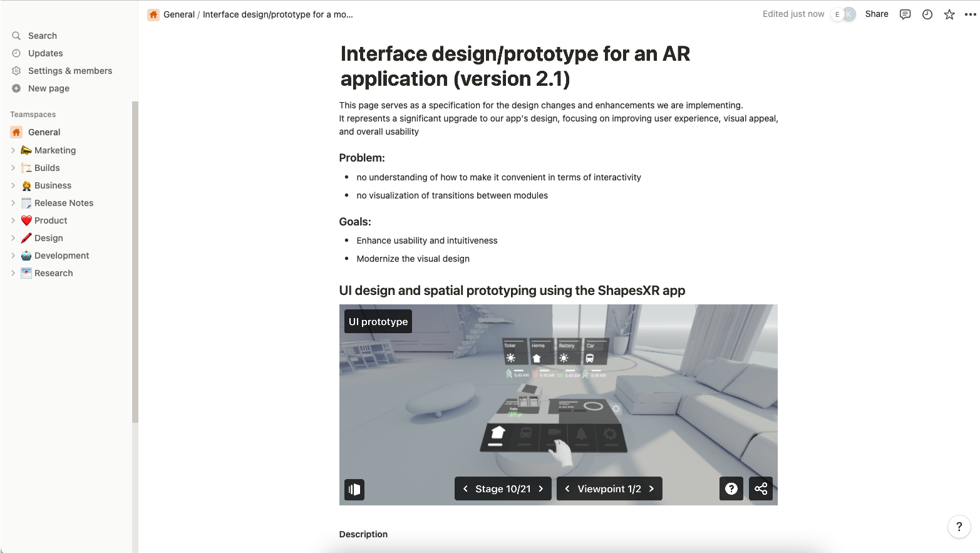980x553 pixels.
Task: Open the Design page in sidebar
Action: (49, 238)
